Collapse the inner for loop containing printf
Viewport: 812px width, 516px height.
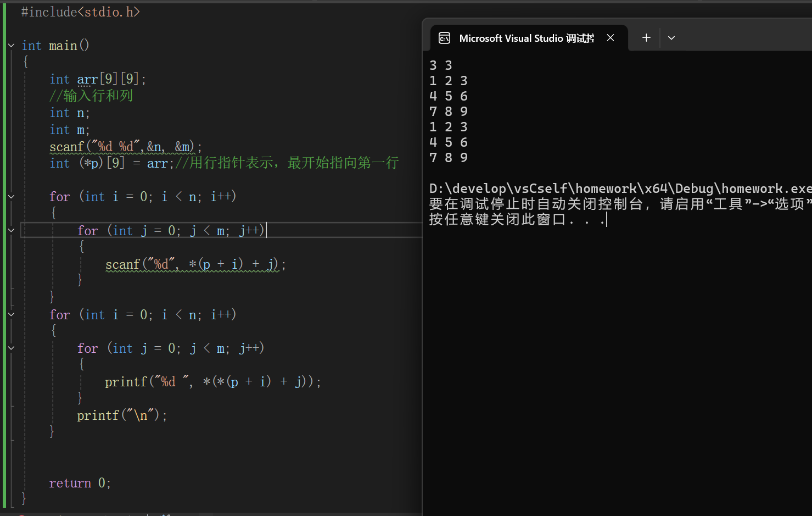point(11,348)
